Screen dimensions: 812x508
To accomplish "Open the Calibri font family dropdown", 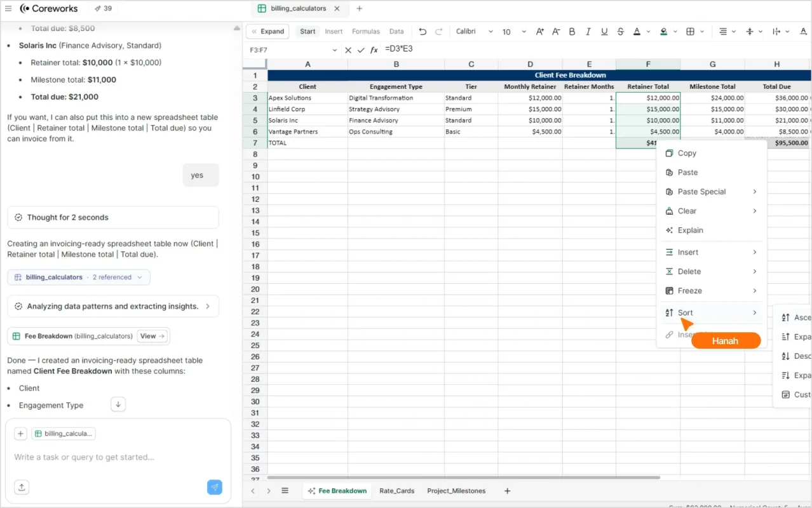I will tap(473, 31).
